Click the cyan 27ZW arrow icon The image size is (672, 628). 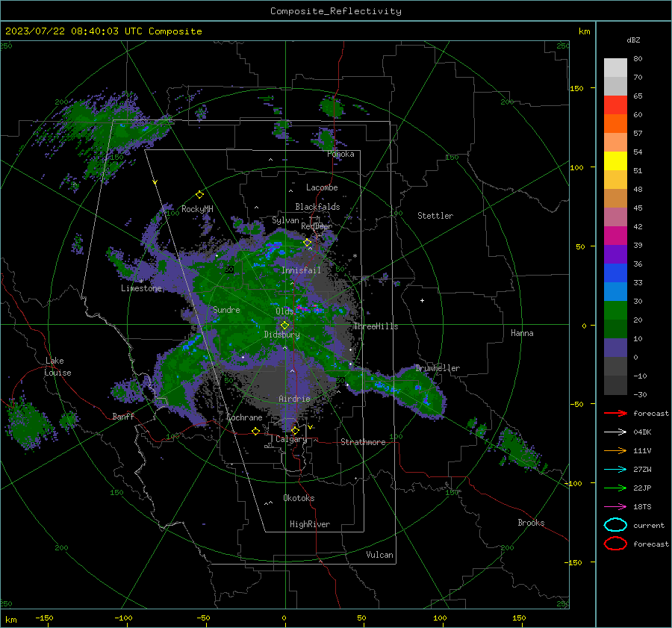(615, 470)
